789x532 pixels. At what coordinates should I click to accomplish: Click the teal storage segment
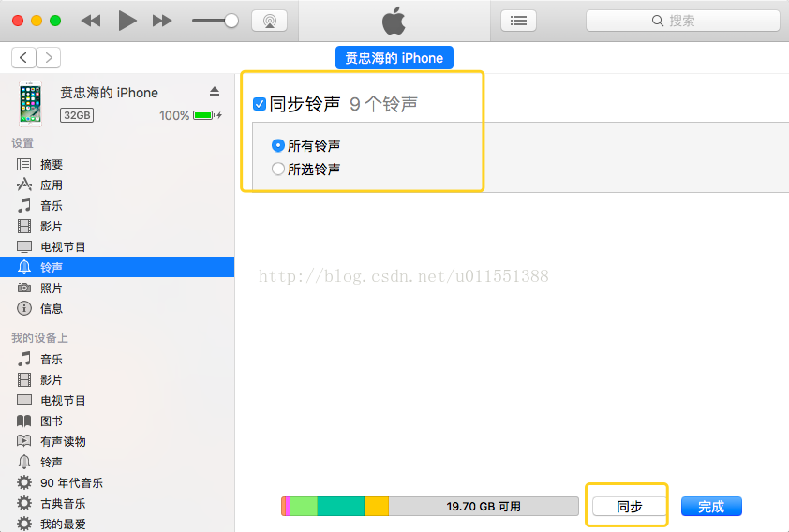click(x=341, y=507)
